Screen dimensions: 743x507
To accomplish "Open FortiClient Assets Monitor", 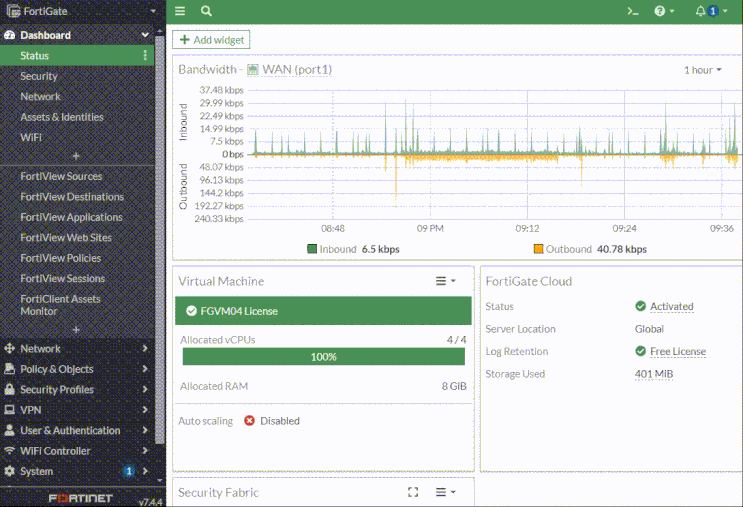I will [60, 305].
